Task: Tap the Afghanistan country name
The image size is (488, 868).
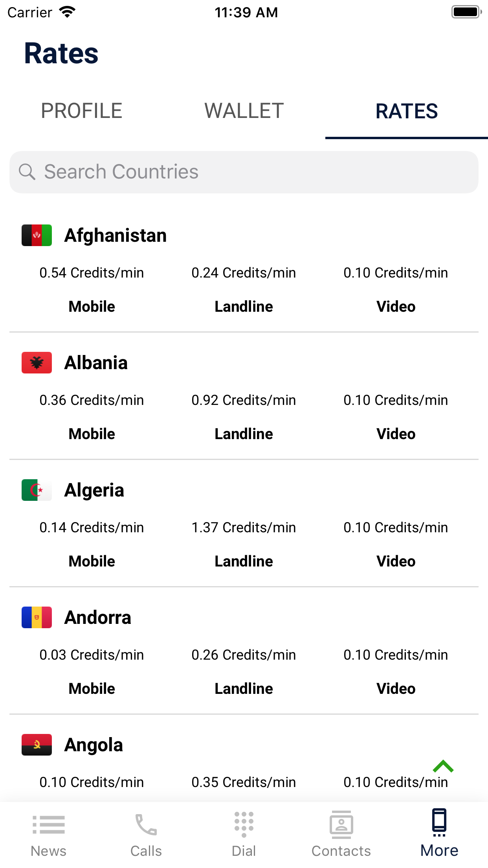Action: [116, 235]
